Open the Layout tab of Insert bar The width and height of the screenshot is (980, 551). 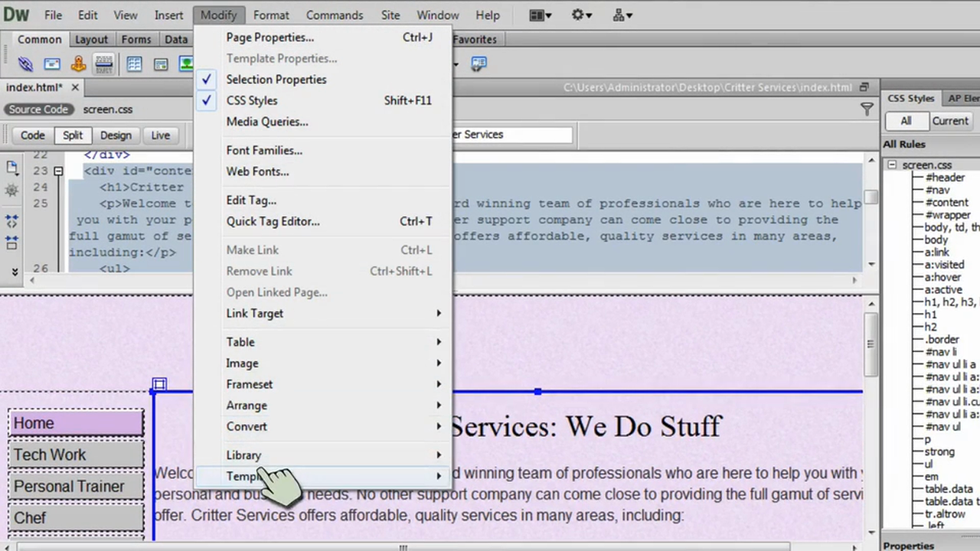pos(91,40)
